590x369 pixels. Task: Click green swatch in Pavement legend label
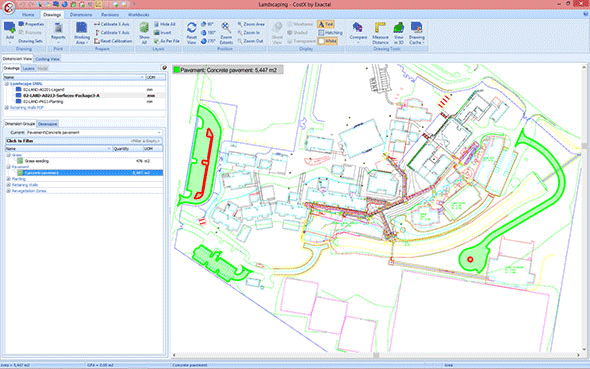[x=176, y=70]
